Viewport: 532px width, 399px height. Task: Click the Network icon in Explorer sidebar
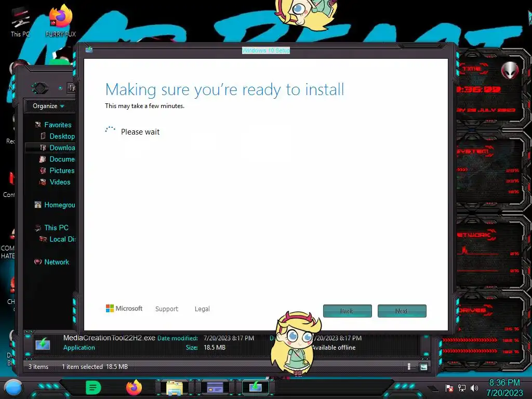tap(37, 262)
